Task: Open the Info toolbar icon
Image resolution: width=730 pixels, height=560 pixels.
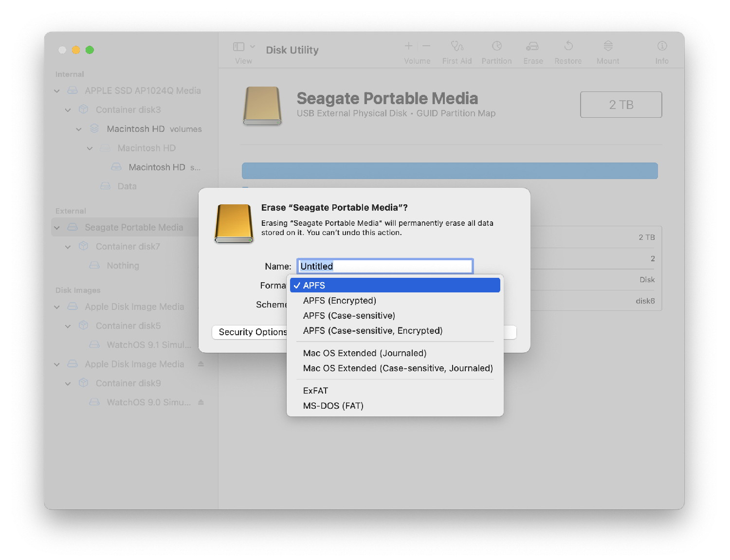Action: coord(662,46)
